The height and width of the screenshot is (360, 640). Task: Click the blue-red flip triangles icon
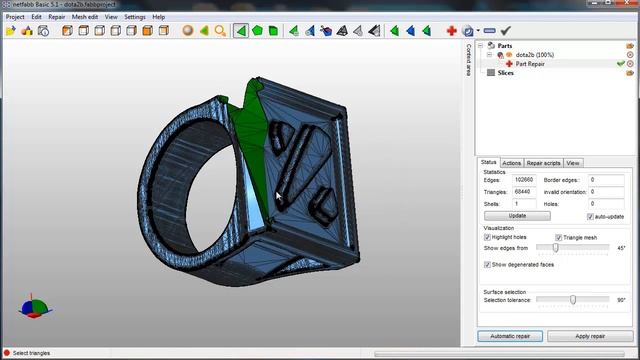pyautogui.click(x=326, y=31)
